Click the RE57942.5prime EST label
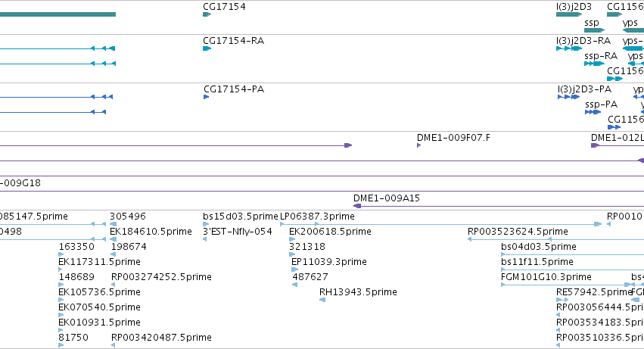Image resolution: width=644 pixels, height=349 pixels. pos(593,292)
